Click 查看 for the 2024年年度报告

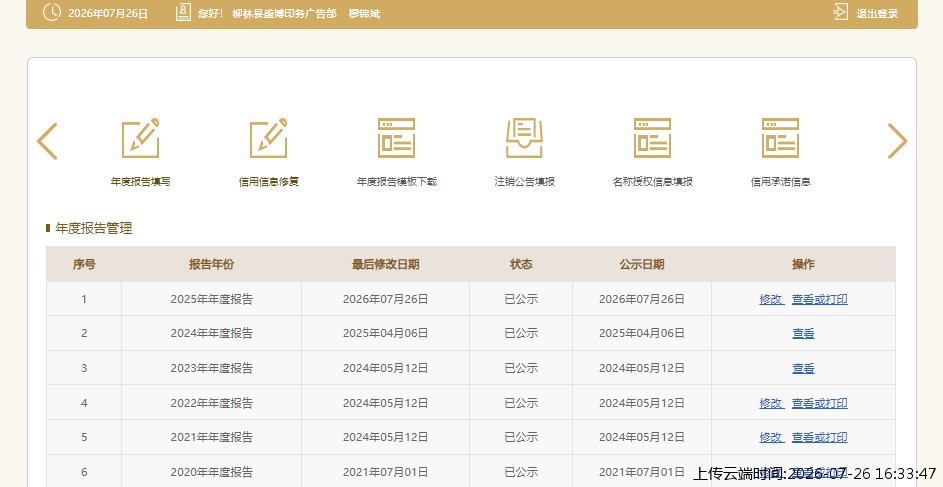803,333
